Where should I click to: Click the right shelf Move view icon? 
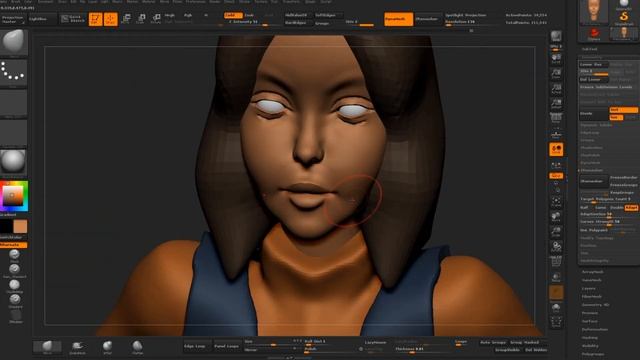click(x=556, y=216)
